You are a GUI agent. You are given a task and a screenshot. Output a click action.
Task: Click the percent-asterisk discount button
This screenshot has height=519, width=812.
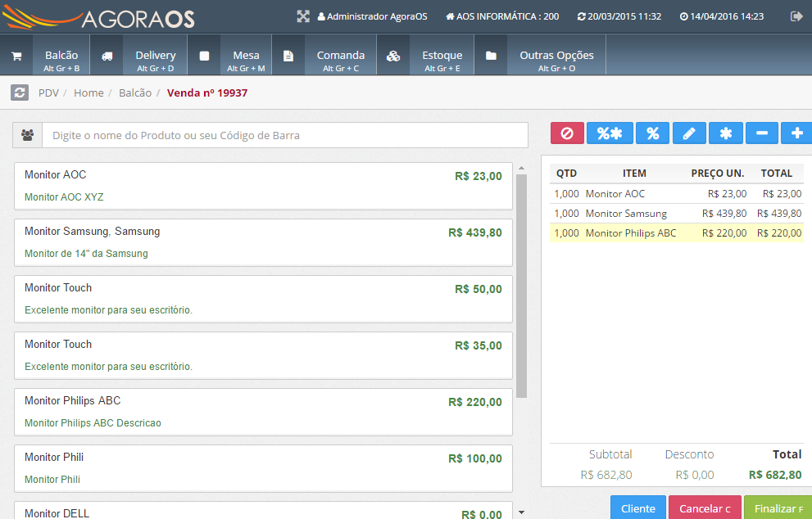(x=610, y=133)
